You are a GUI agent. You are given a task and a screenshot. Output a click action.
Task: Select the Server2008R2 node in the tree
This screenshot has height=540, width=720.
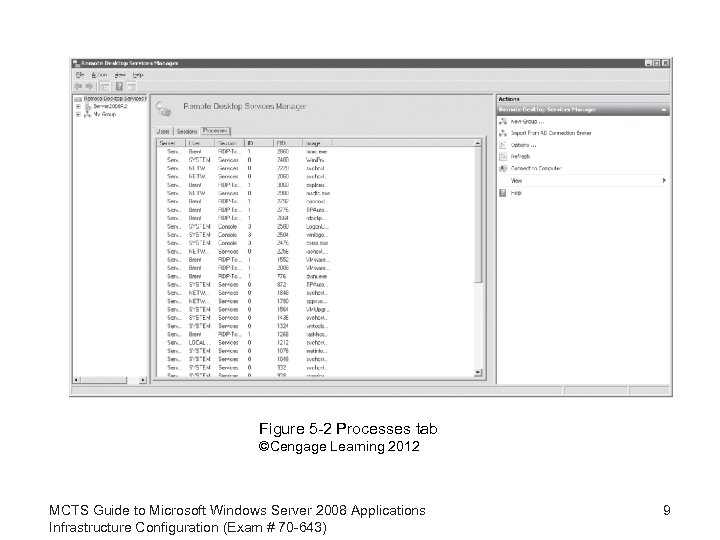tap(110, 106)
